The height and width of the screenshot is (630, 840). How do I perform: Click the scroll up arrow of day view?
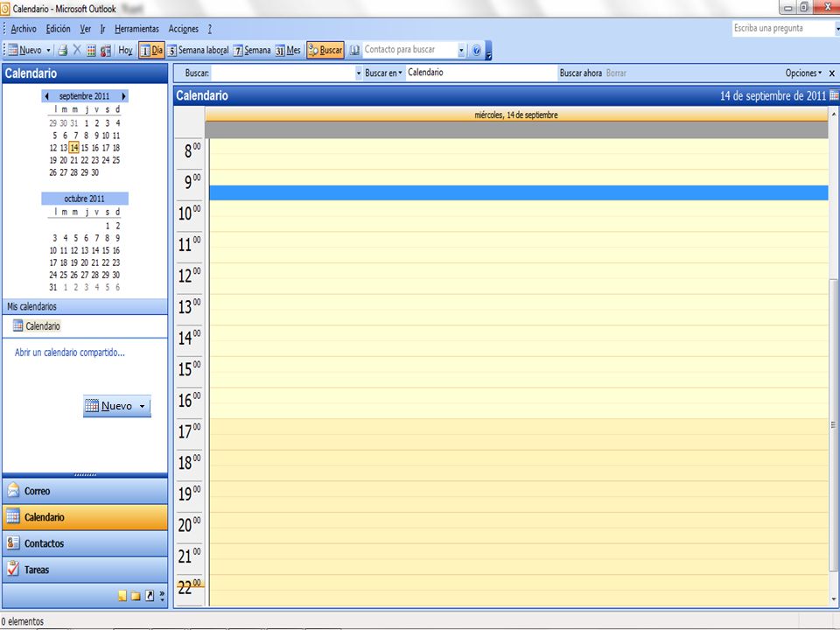point(834,114)
